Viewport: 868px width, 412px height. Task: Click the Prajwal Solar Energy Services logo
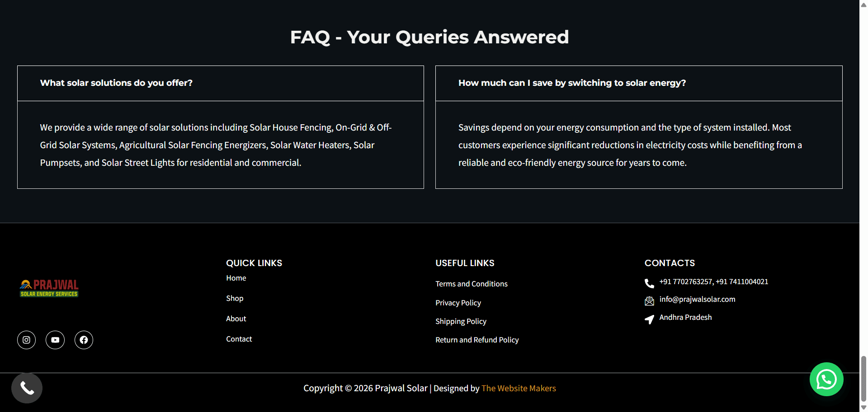(49, 288)
